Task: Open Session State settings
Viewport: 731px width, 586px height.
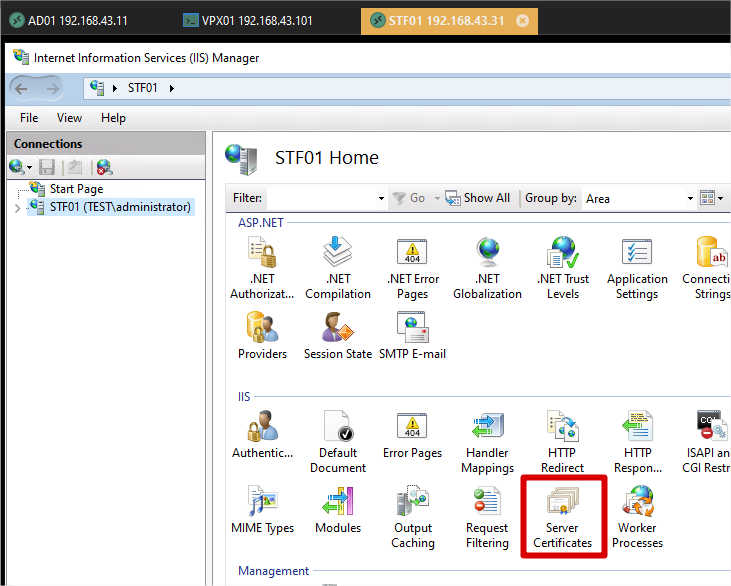Action: pyautogui.click(x=338, y=336)
